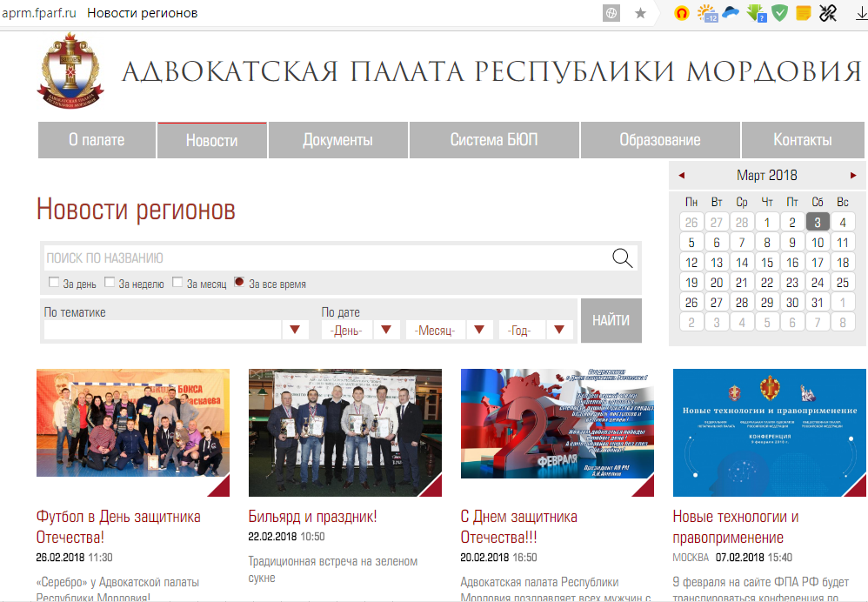Image resolution: width=868 pixels, height=602 pixels.
Task: Click the 'МОСКВА' location label
Action: (691, 557)
